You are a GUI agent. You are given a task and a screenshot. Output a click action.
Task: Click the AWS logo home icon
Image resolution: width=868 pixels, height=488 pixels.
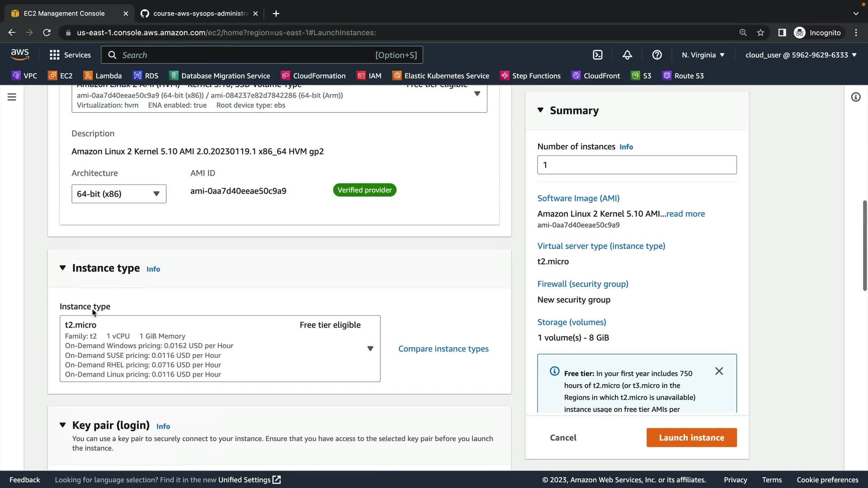click(x=20, y=55)
